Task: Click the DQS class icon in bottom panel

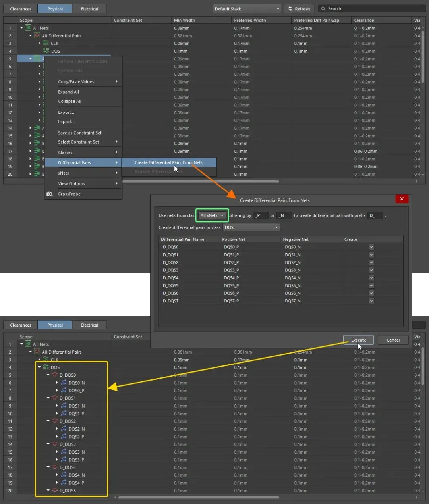Action: (46, 367)
